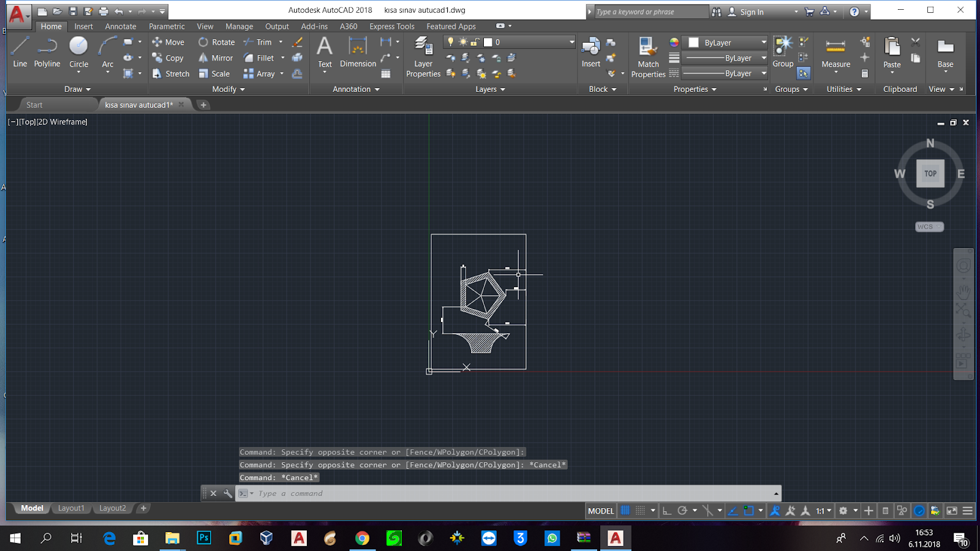Toggle 2D object snap in status bar
This screenshot has height=551, width=980.
(x=748, y=511)
